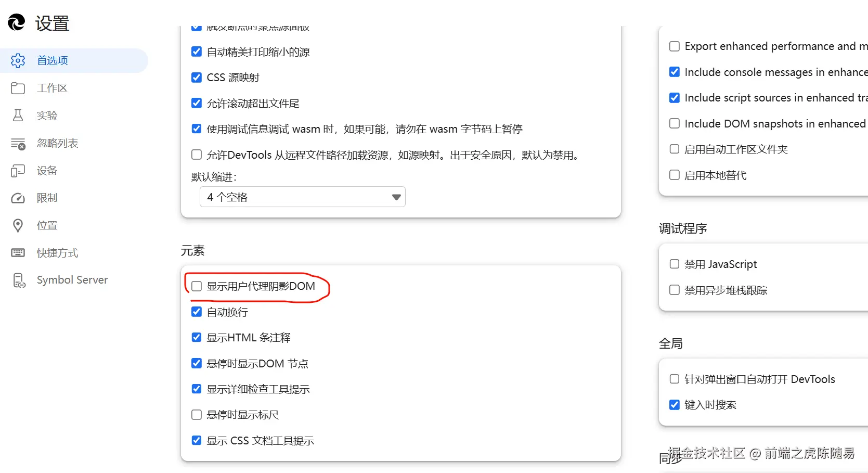Disable 自动换行 checkbox
Image resolution: width=868 pixels, height=473 pixels.
(x=196, y=312)
